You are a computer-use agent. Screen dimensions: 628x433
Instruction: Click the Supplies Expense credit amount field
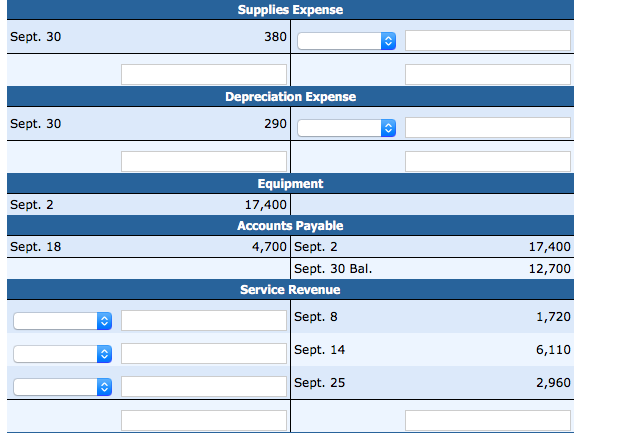[488, 41]
